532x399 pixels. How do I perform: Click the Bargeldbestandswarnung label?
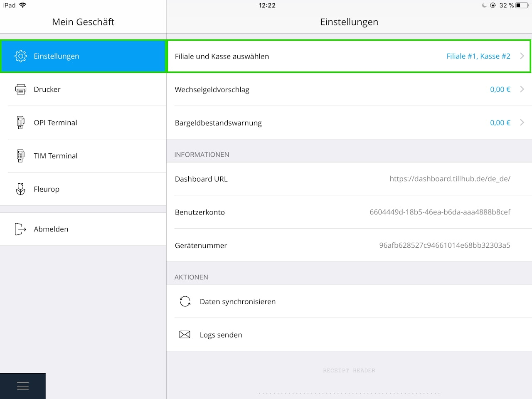click(218, 123)
